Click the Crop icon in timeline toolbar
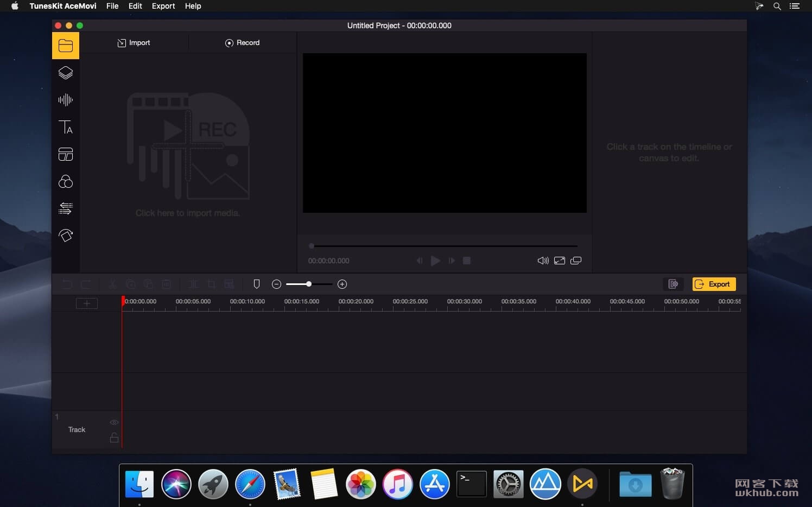Screen dimensions: 812x507 (x=211, y=284)
